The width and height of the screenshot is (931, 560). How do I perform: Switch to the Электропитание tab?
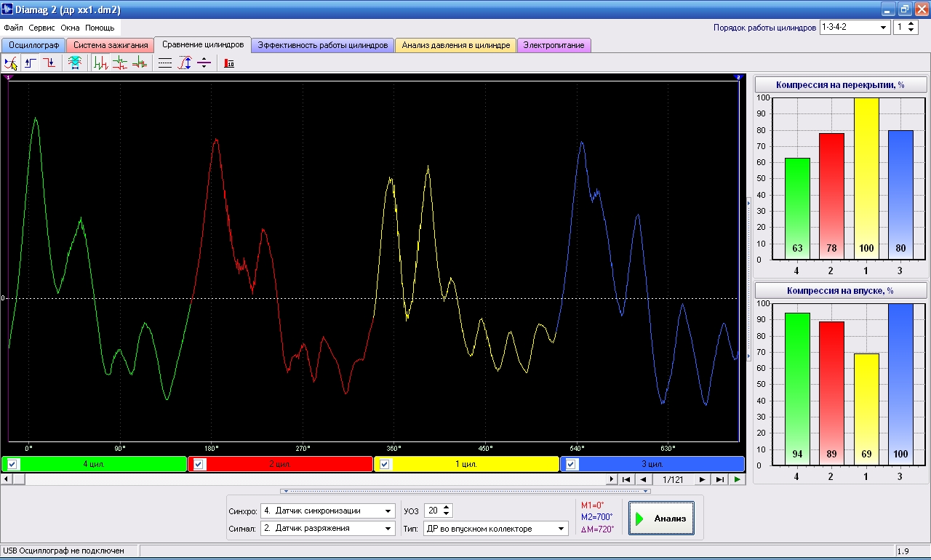554,45
